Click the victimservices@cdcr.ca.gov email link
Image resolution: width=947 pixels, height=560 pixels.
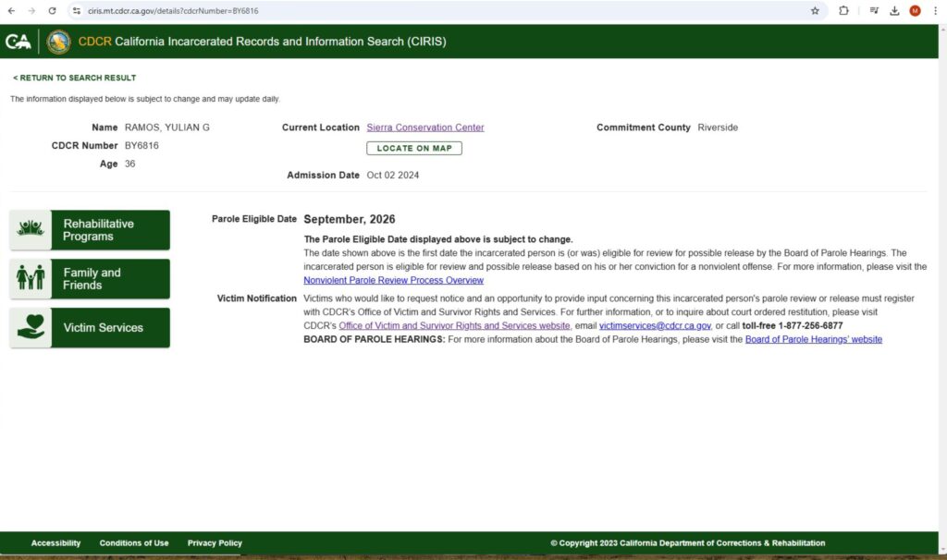point(655,326)
